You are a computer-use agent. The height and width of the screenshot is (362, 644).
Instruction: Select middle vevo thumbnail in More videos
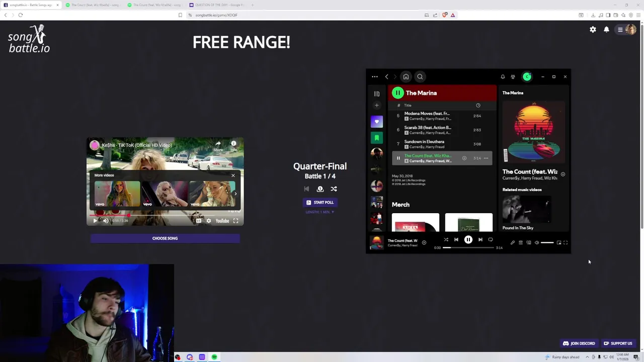pyautogui.click(x=165, y=194)
